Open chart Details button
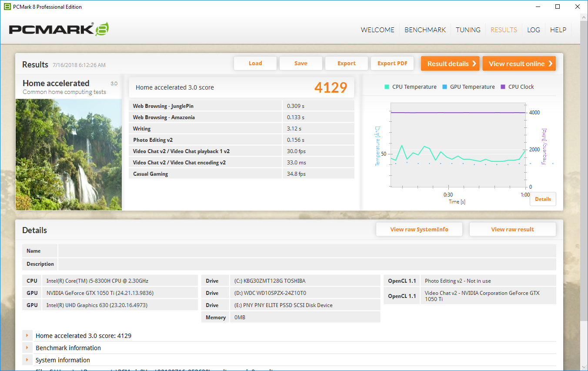Screen dimensions: 588x371 543,199
